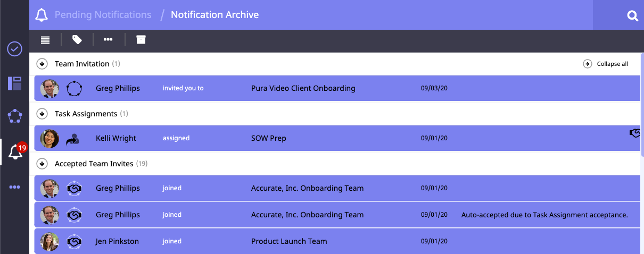Click the handshake icon beside SOW Prep row
This screenshot has height=254, width=644.
pos(634,133)
